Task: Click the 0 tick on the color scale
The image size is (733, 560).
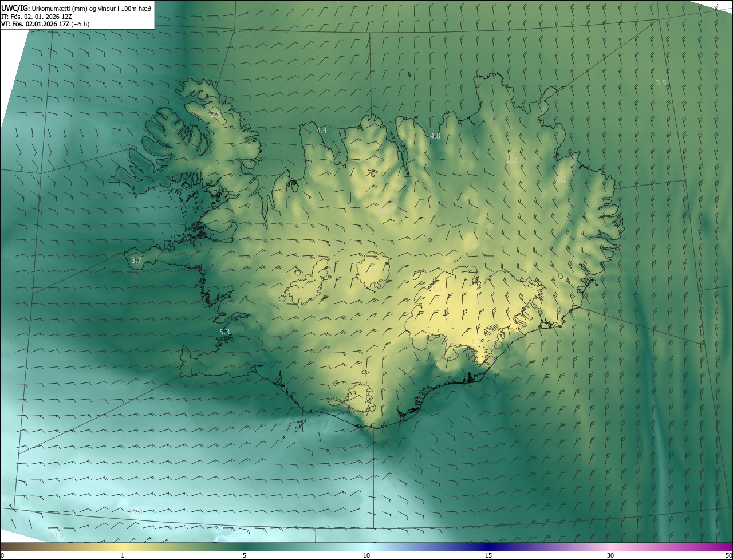Action: [x=2, y=555]
